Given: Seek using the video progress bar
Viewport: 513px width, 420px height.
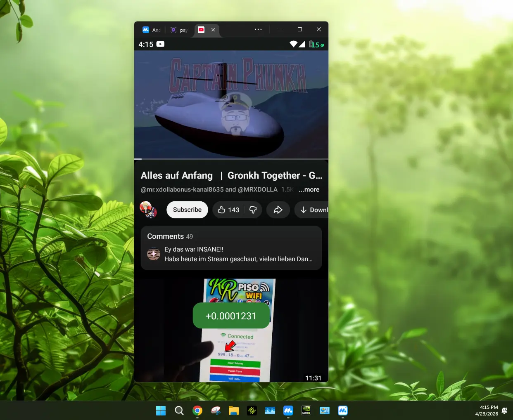Looking at the screenshot, I should 231,159.
